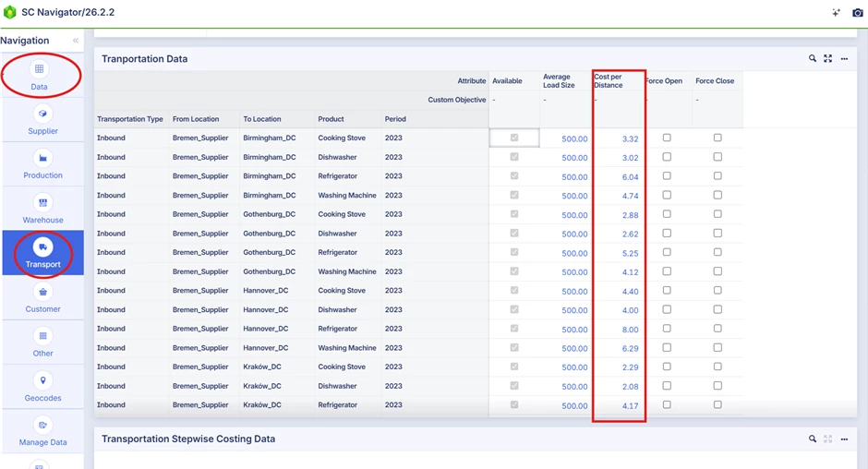Screen dimensions: 868x469
Task: Toggle Force Open for Birmingham Dishwasher row
Action: 667,157
